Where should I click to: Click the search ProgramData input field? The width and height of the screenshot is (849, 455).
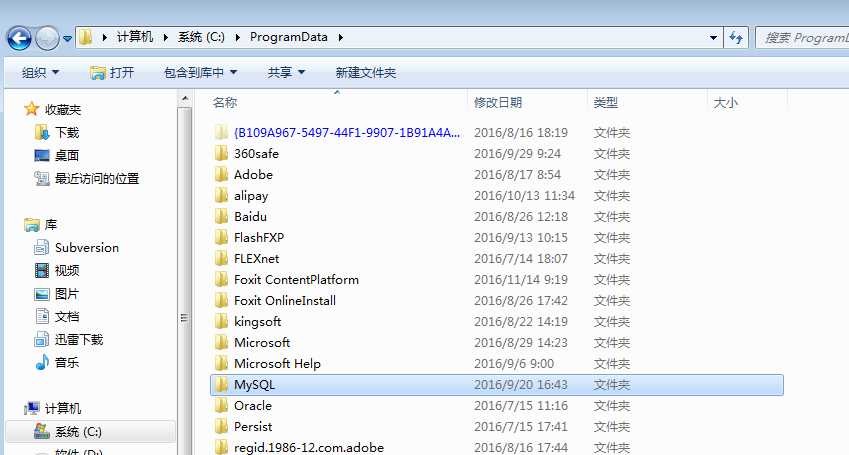802,37
